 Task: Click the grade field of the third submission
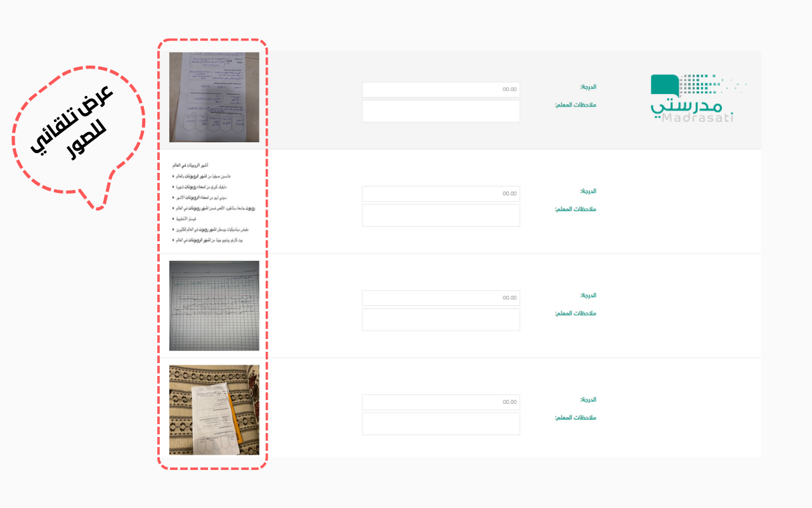(x=440, y=298)
